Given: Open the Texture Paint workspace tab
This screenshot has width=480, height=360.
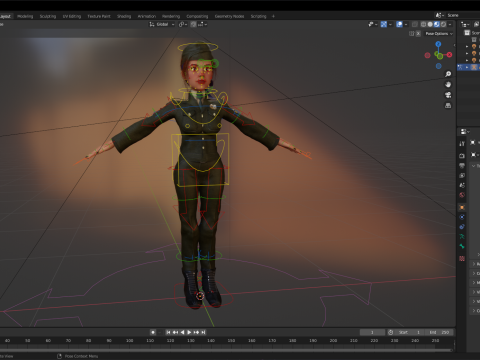Looking at the screenshot, I should point(99,16).
